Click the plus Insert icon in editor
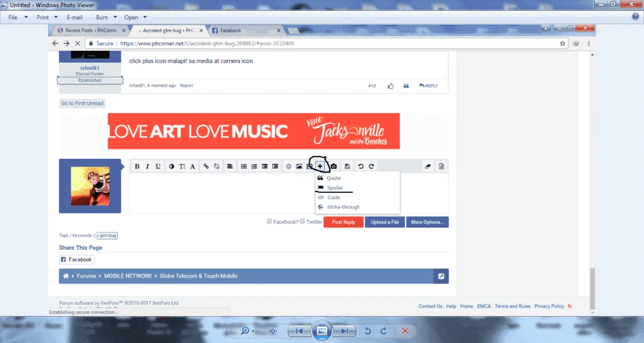 (320, 167)
